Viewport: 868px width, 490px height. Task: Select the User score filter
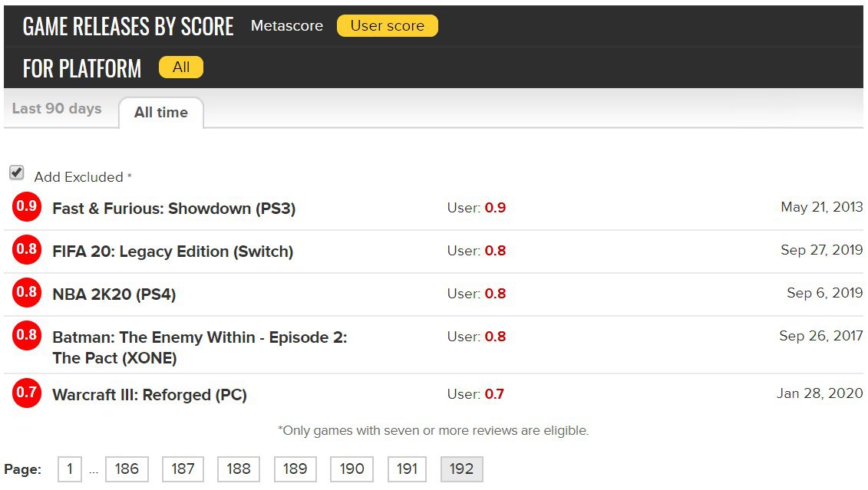click(x=387, y=26)
